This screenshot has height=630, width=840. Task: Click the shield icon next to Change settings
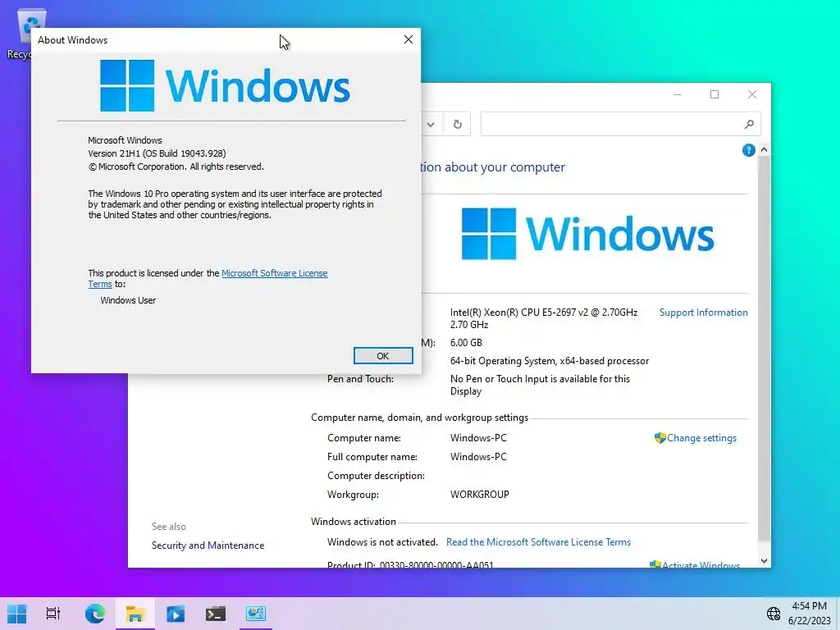pyautogui.click(x=660, y=438)
